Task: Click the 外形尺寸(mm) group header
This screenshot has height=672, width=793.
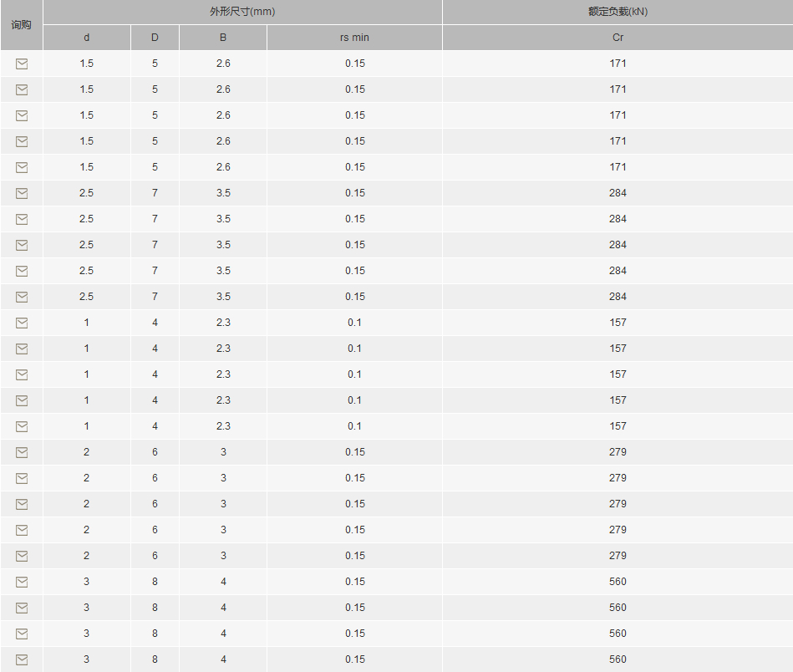Action: (243, 12)
